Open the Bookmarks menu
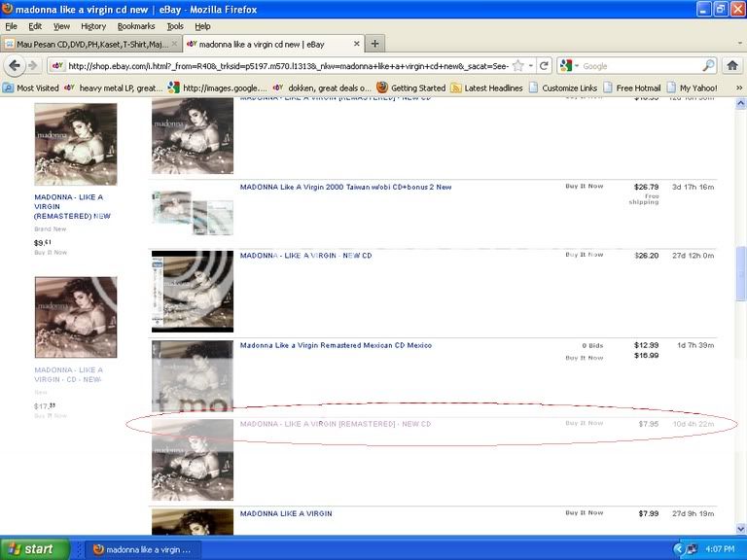Viewport: 747px width, 560px height. pos(136,26)
